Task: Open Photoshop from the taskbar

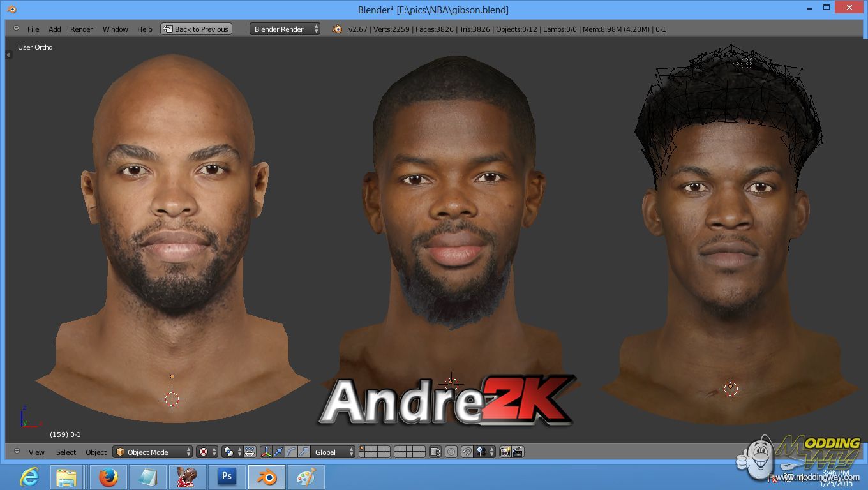Action: (x=226, y=477)
